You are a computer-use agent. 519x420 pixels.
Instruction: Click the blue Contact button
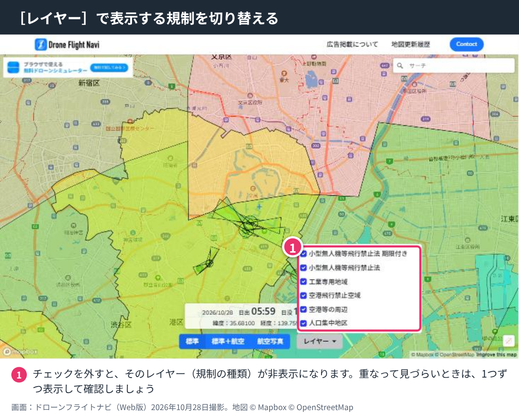[x=466, y=44]
